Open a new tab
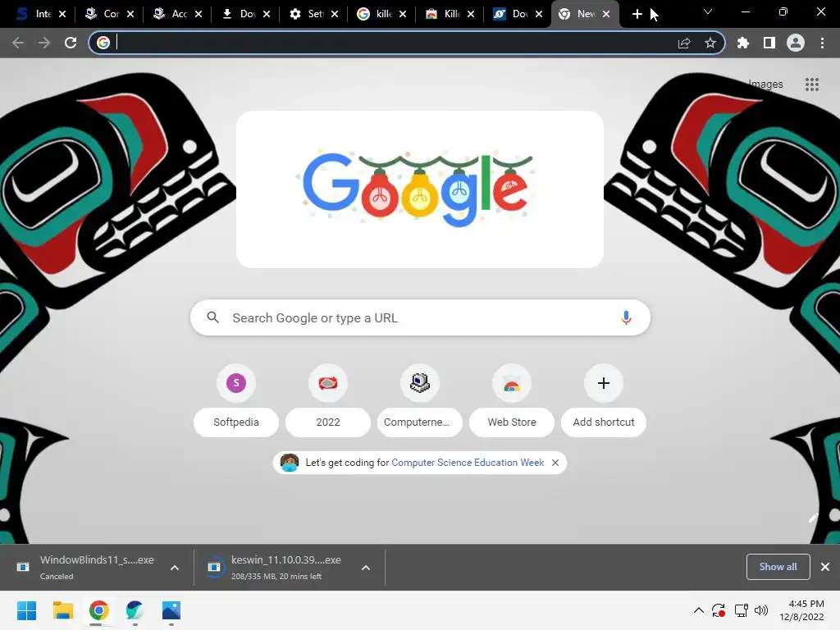 click(x=637, y=14)
